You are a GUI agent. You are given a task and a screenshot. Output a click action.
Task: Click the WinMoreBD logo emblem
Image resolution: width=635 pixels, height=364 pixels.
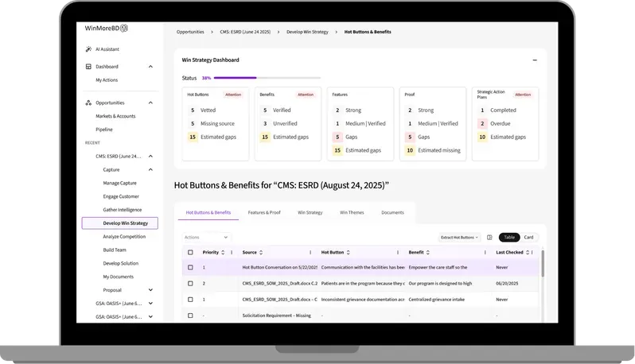[124, 28]
